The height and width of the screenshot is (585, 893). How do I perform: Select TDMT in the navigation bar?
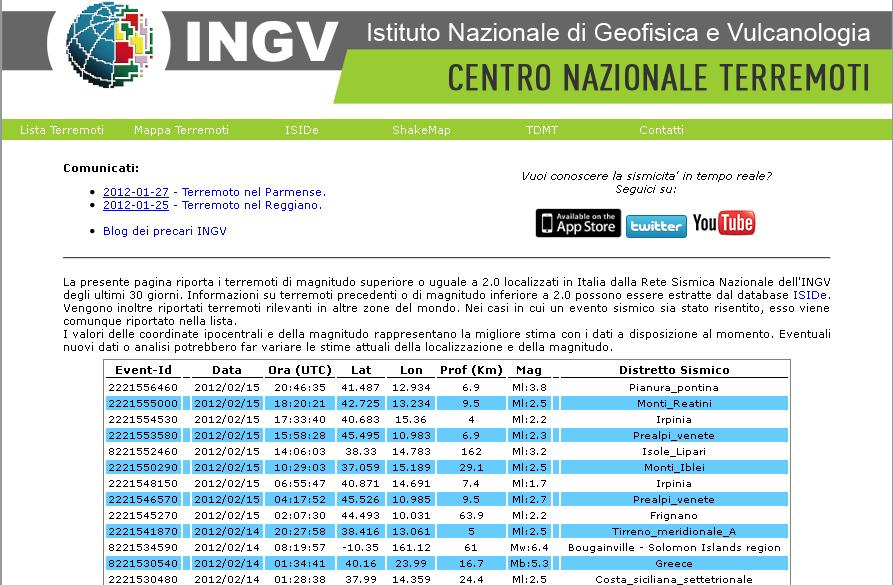542,130
